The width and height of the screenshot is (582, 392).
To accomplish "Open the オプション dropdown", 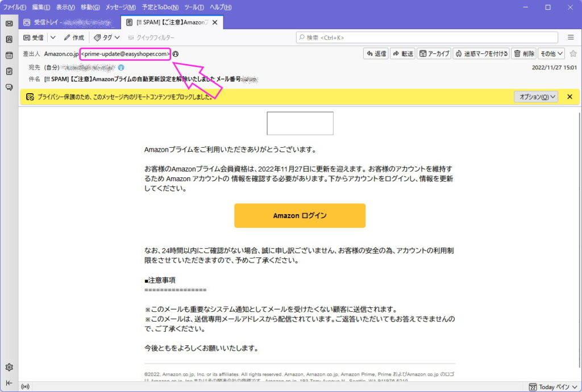I will [536, 97].
